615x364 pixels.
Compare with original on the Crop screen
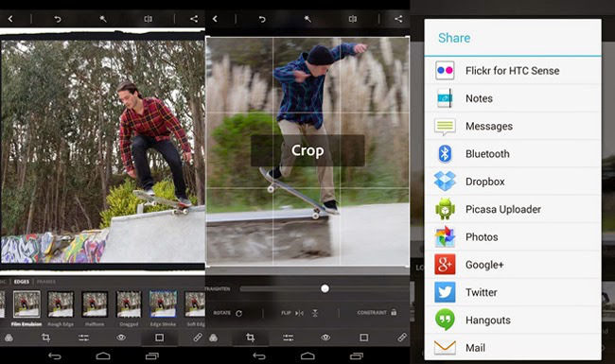(x=353, y=19)
